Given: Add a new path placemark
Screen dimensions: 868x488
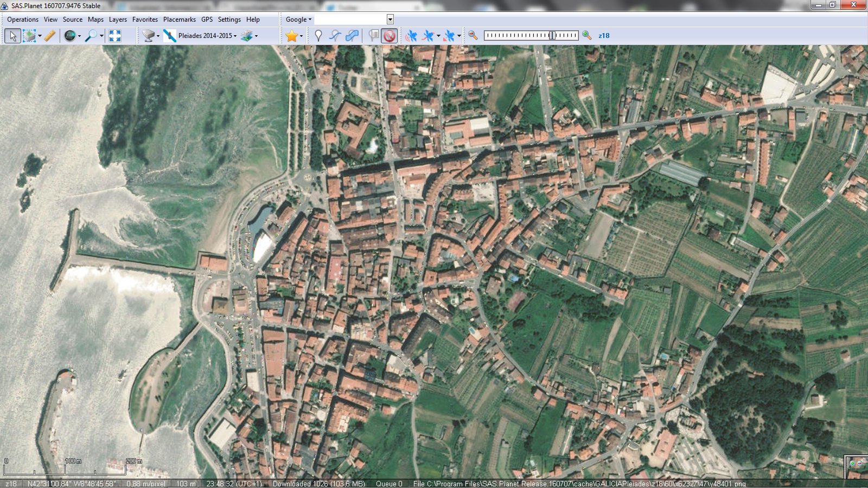Looking at the screenshot, I should 335,36.
